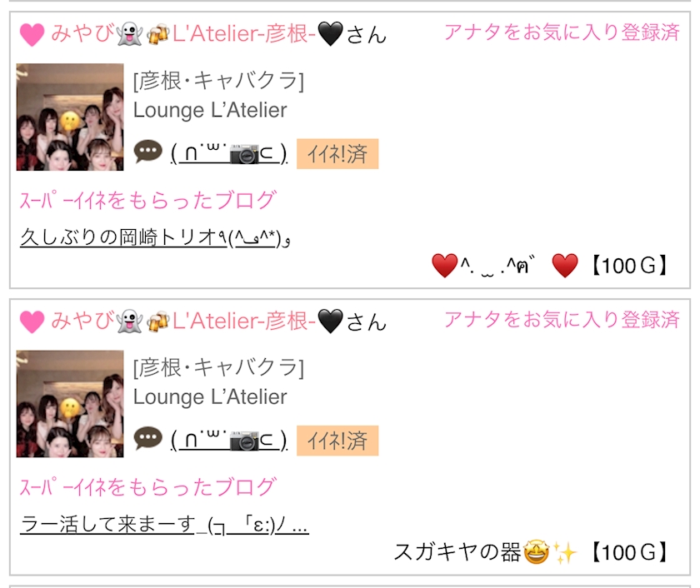The image size is (700, 588).
Task: Tap the speech bubble icon in second card
Action: tap(147, 440)
